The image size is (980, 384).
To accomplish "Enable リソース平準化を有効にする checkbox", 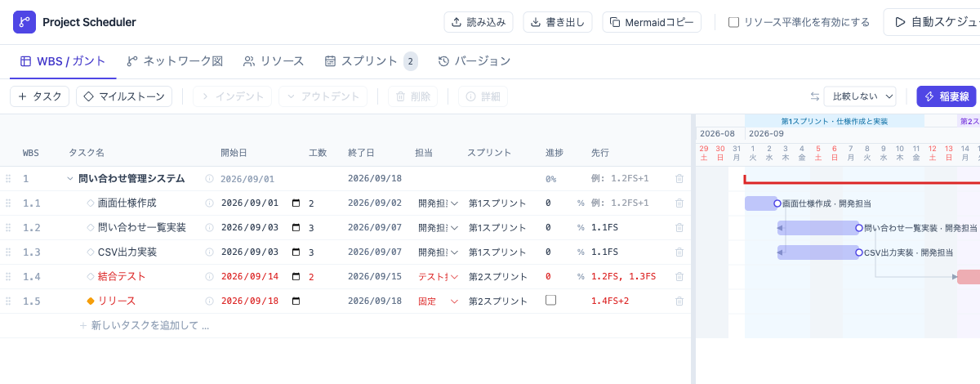I will click(733, 22).
